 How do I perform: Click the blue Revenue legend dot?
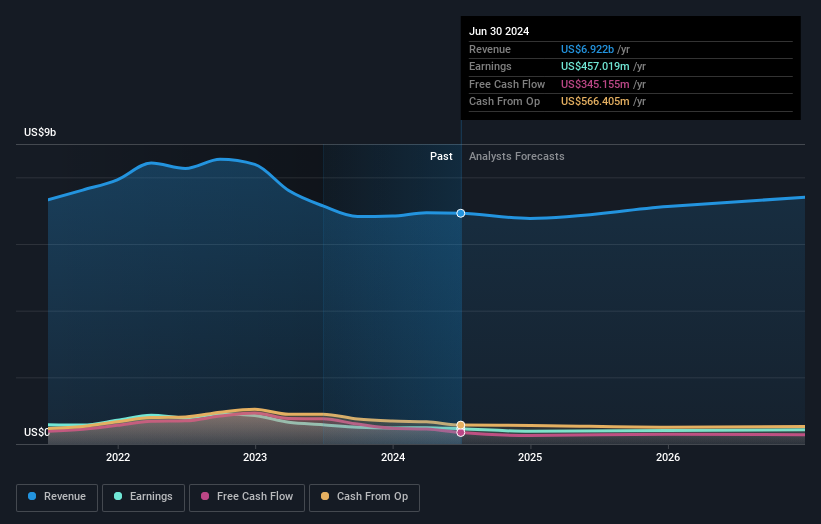tap(32, 496)
